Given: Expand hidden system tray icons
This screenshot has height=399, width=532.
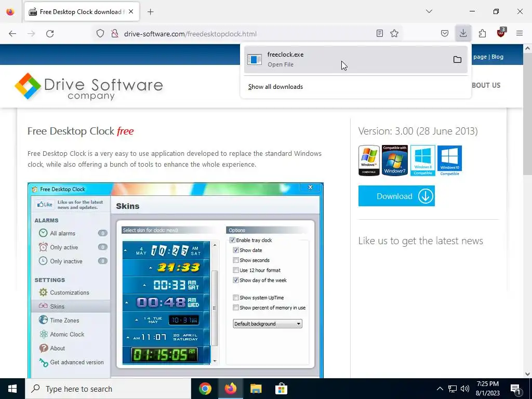Looking at the screenshot, I should [440, 389].
